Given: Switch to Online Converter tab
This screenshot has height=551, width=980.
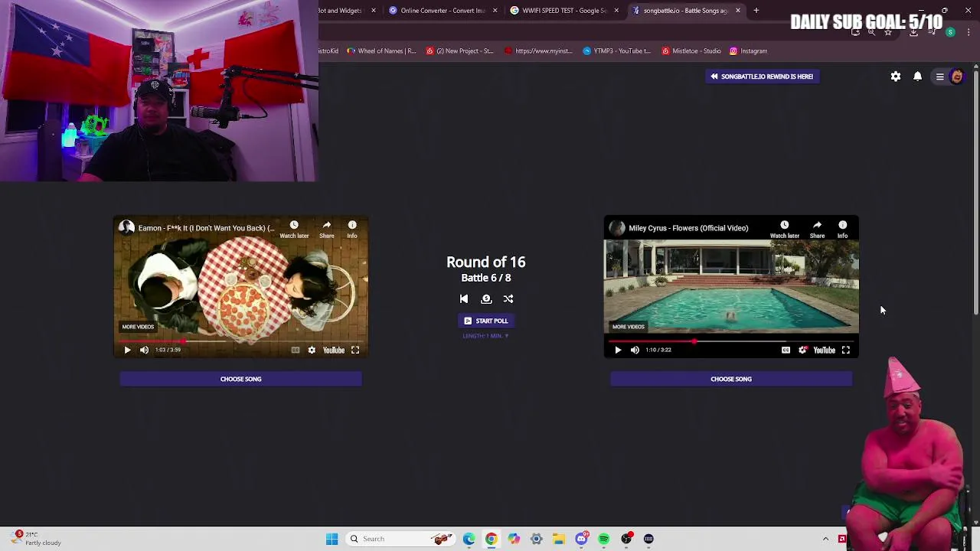Looking at the screenshot, I should coord(443,11).
